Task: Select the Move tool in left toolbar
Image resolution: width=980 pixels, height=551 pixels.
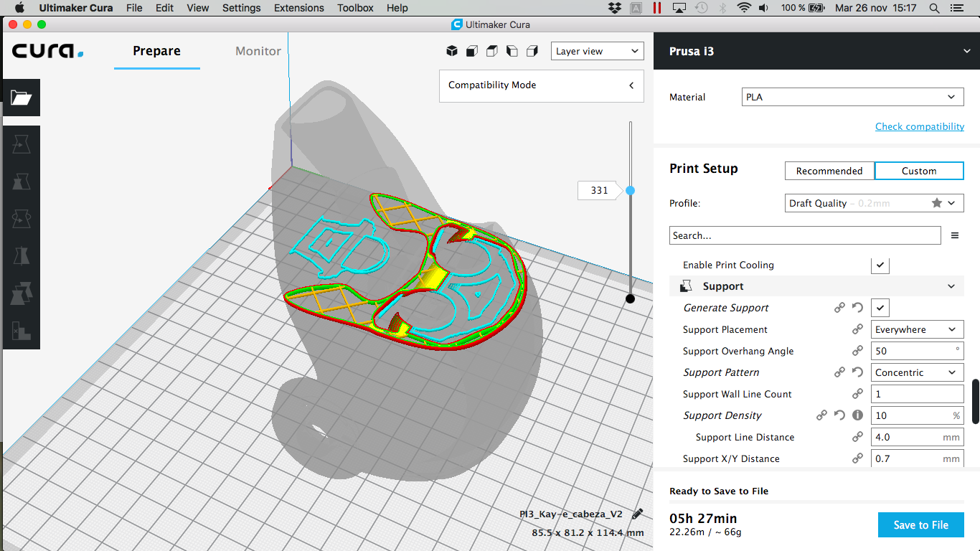Action: point(21,144)
